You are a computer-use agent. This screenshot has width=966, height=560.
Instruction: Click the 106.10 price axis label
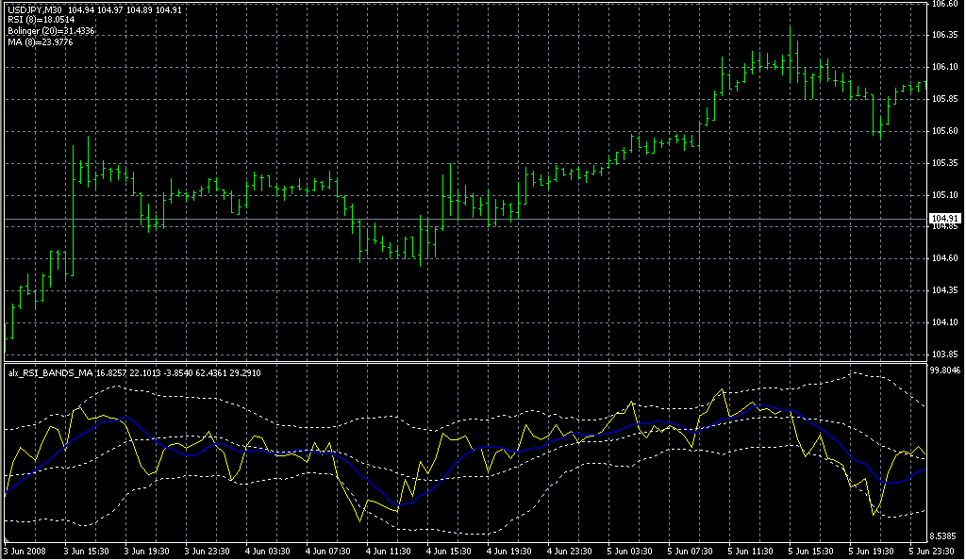point(944,67)
